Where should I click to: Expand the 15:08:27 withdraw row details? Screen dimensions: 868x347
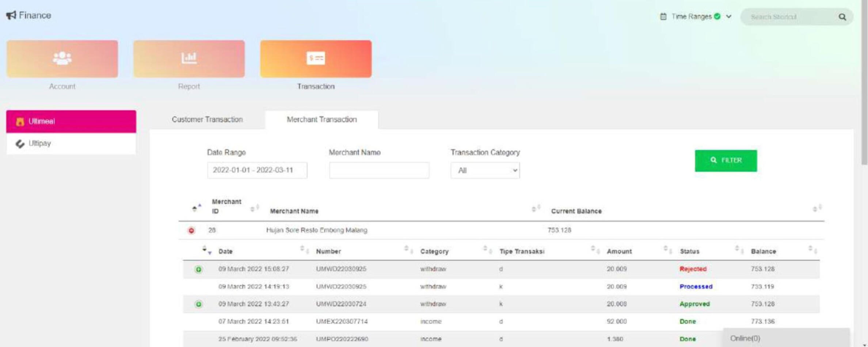click(198, 270)
